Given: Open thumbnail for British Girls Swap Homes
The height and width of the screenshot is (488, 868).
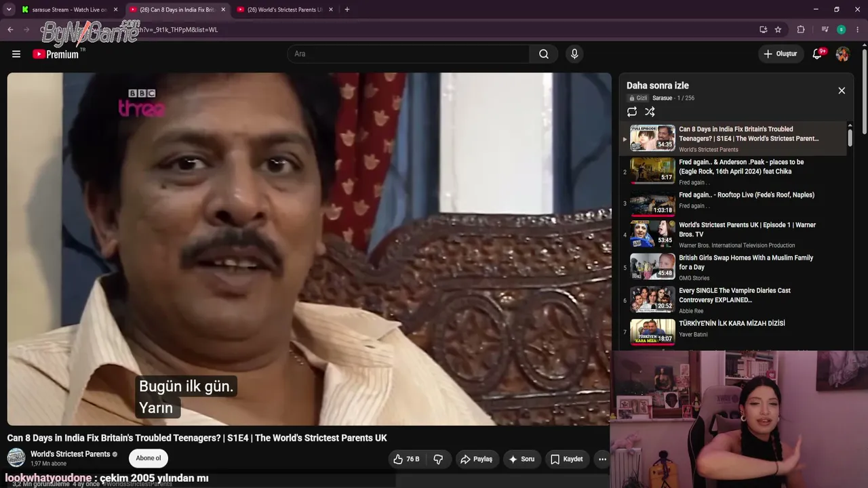Looking at the screenshot, I should pyautogui.click(x=652, y=266).
